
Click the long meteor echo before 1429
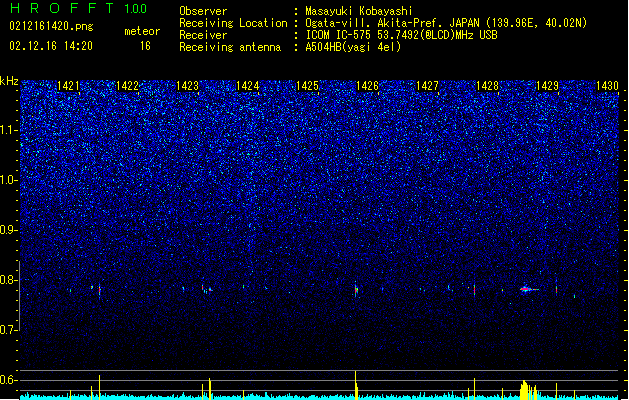pyautogui.click(x=529, y=289)
